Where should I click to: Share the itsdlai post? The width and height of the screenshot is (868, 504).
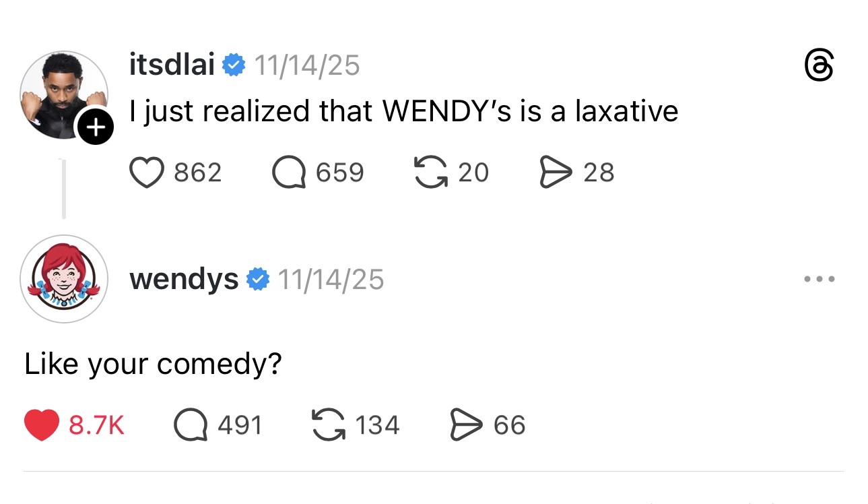tap(556, 172)
